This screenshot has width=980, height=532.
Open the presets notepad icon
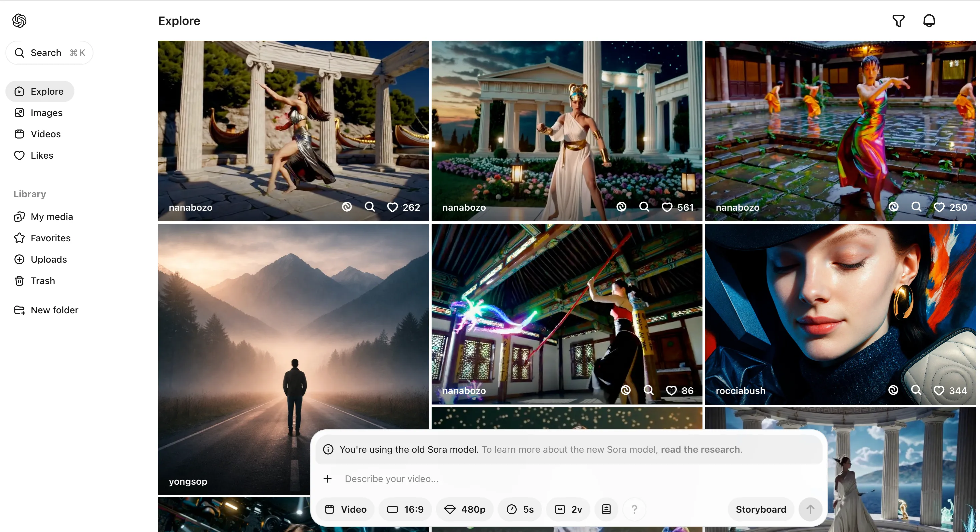click(606, 509)
